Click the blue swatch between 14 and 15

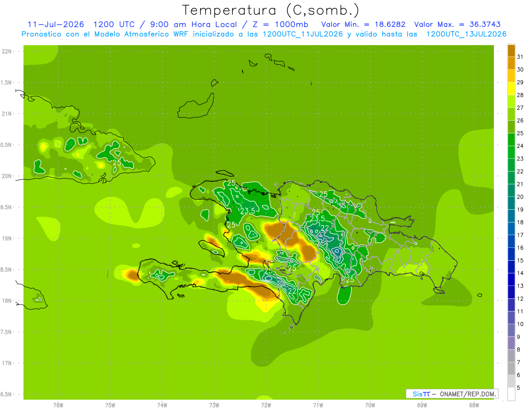(x=511, y=266)
